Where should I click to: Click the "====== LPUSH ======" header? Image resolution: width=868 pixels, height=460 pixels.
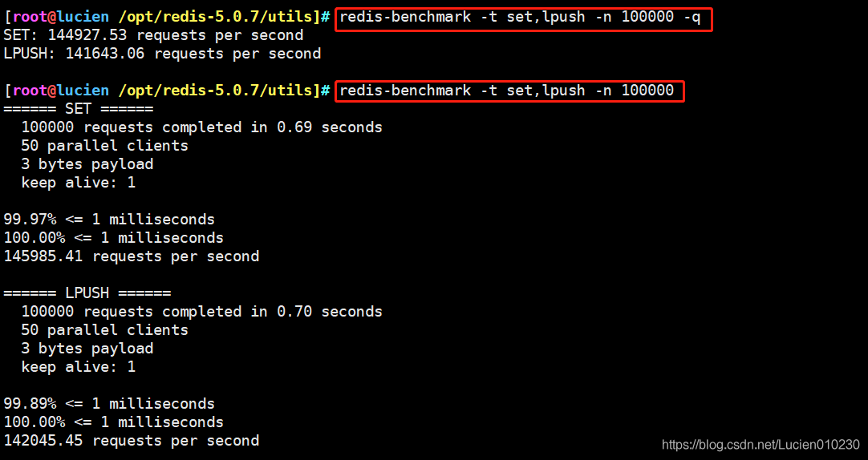[87, 293]
